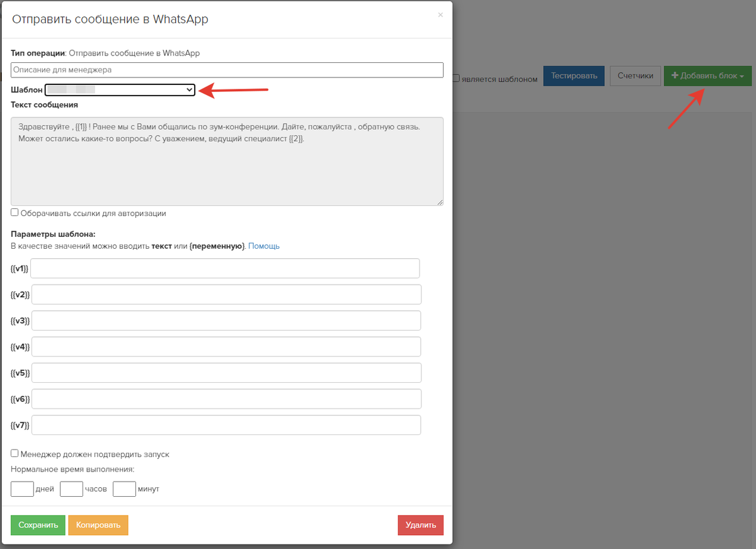Open Счетчики in background page
756x549 pixels.
(x=635, y=76)
